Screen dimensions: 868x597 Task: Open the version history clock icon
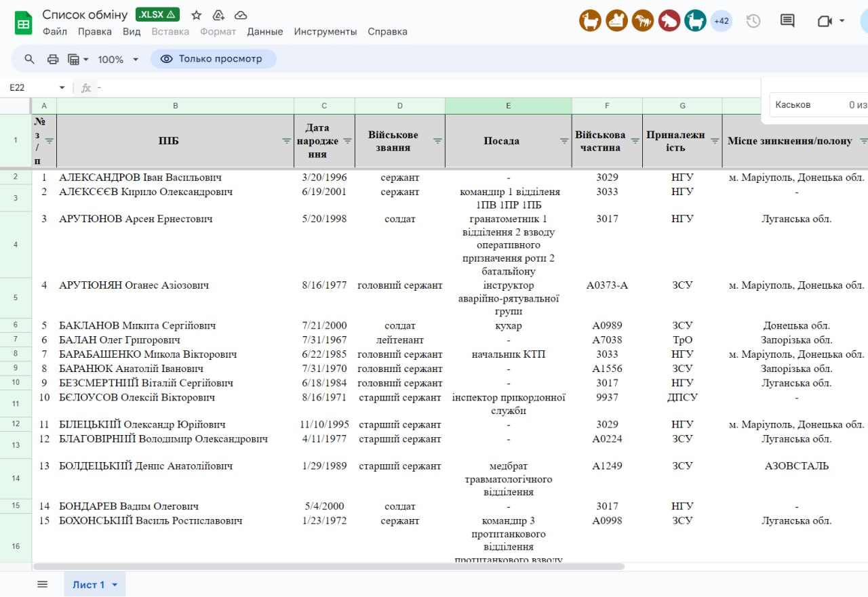click(x=753, y=21)
